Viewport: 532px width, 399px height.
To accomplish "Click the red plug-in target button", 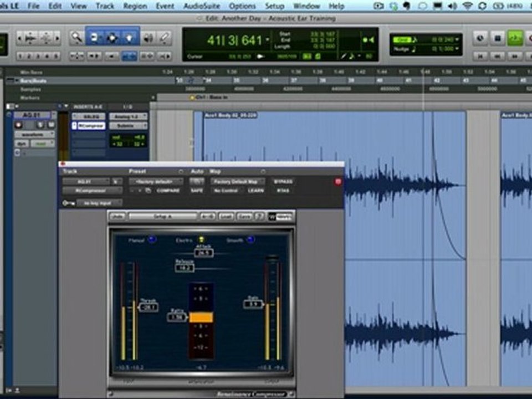I will [338, 182].
